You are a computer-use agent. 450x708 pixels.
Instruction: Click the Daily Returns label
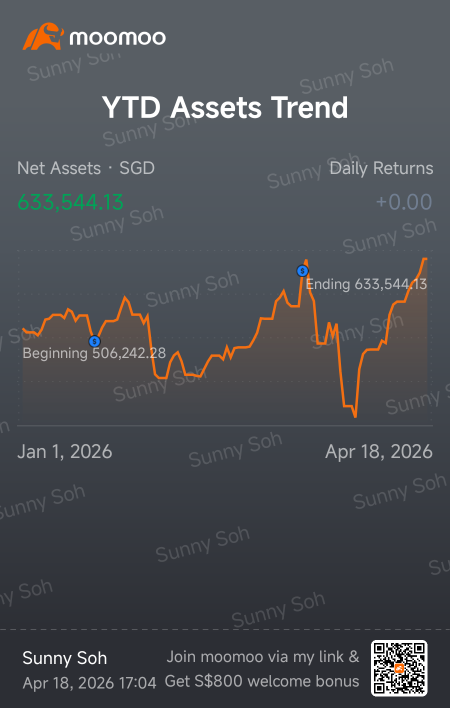[381, 168]
